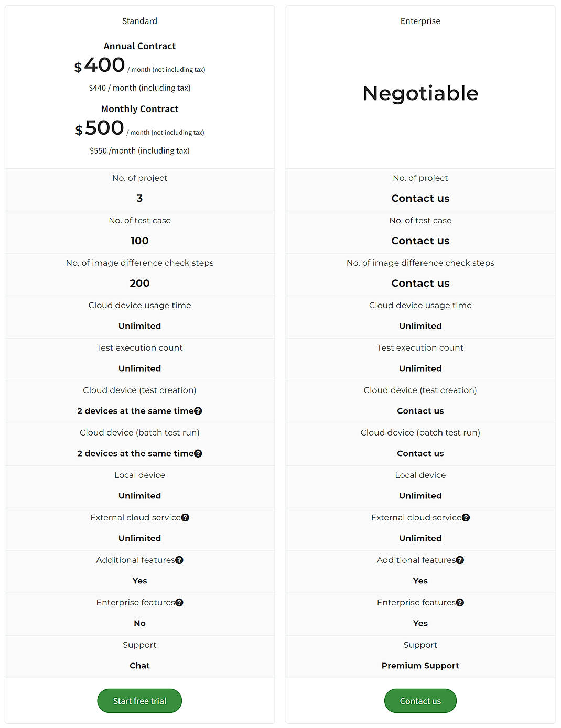Click Contact us in the No. of project row
561x728 pixels.
point(420,198)
